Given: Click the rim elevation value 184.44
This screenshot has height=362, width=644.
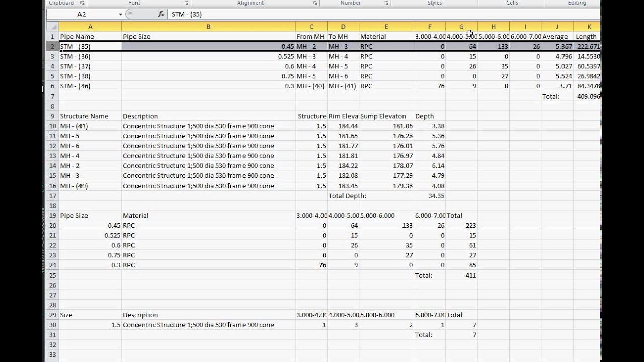Looking at the screenshot, I should click(343, 126).
